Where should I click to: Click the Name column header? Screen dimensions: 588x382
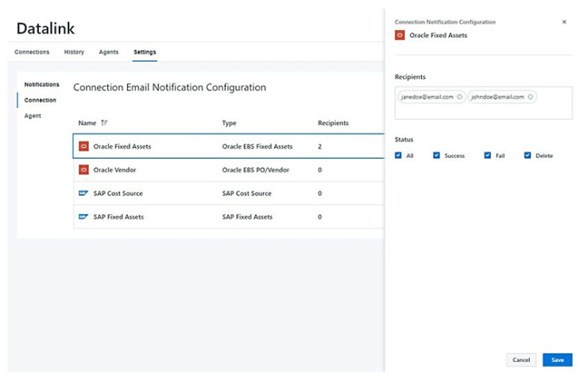(87, 123)
